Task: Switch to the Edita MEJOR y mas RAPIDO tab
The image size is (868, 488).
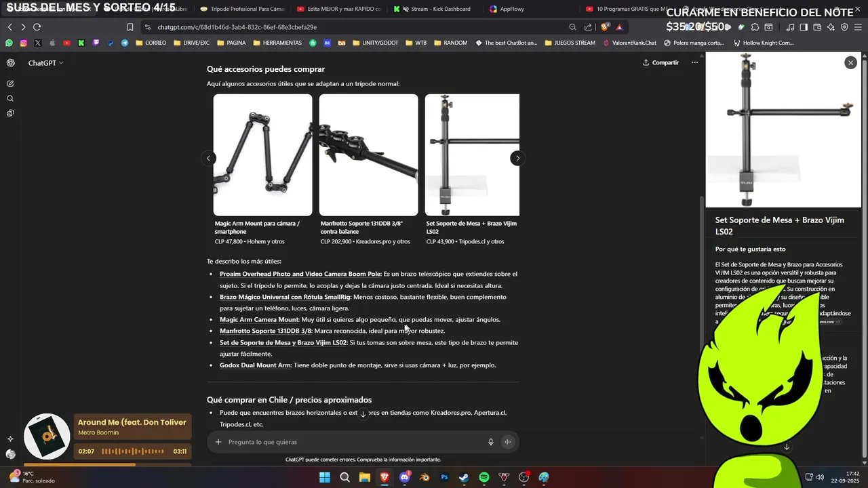Action: click(x=339, y=9)
